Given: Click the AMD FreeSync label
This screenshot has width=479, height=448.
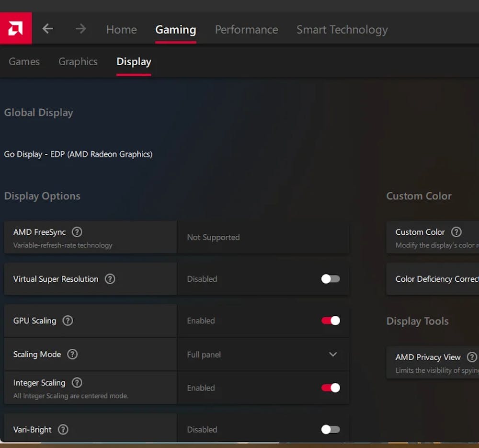Looking at the screenshot, I should pos(39,232).
